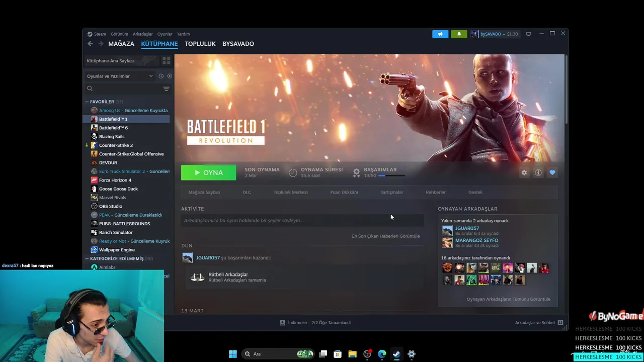Sort library by recent activity clock icon
The height and width of the screenshot is (362, 644).
(161, 76)
